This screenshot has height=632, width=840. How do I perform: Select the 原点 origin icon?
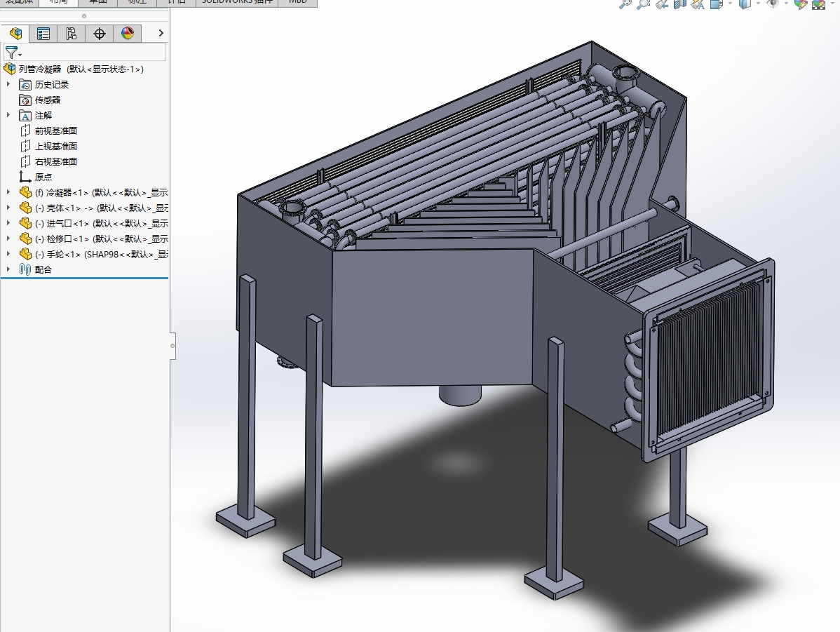point(25,177)
